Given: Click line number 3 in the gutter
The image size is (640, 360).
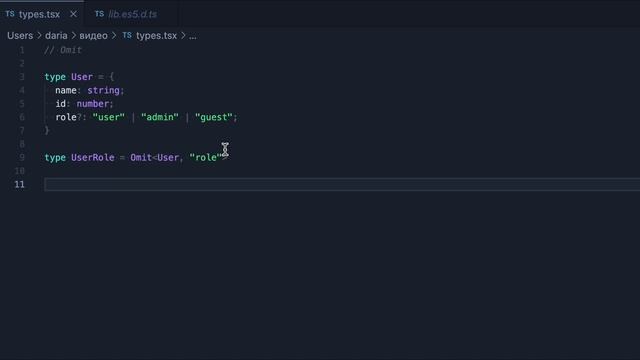Looking at the screenshot, I should point(22,77).
